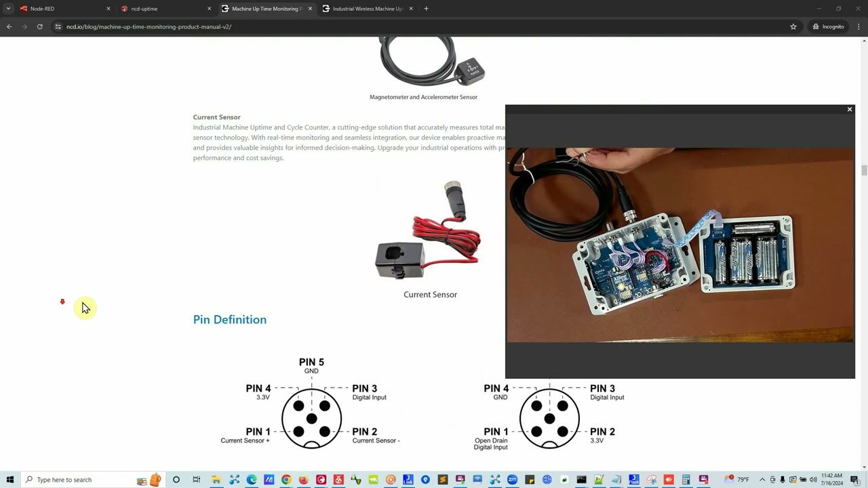Image resolution: width=868 pixels, height=488 pixels.
Task: Open the Windows notification center
Action: point(854,479)
